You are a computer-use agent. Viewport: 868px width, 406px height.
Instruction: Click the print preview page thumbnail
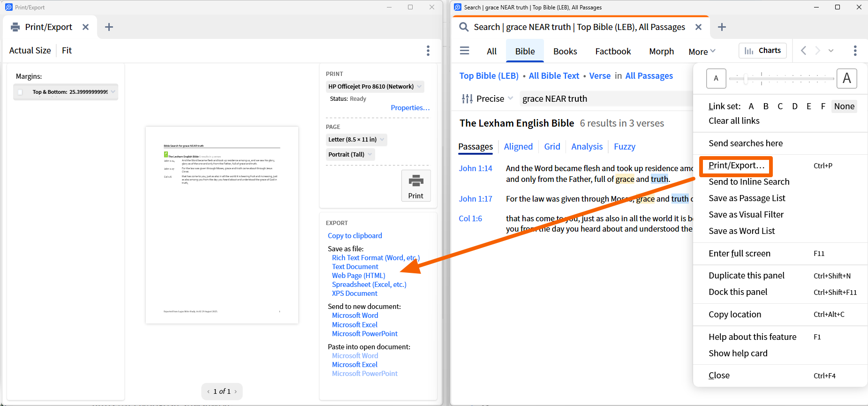tap(222, 225)
